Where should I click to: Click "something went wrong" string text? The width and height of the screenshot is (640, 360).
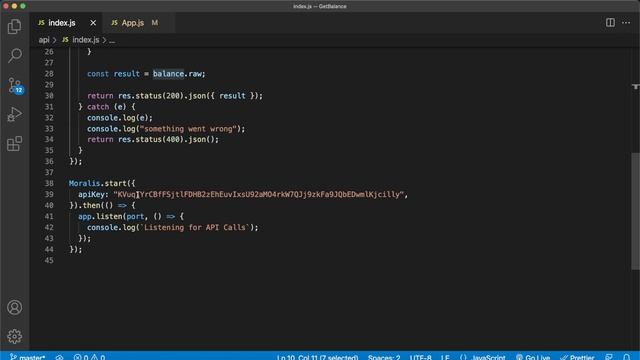[188, 129]
